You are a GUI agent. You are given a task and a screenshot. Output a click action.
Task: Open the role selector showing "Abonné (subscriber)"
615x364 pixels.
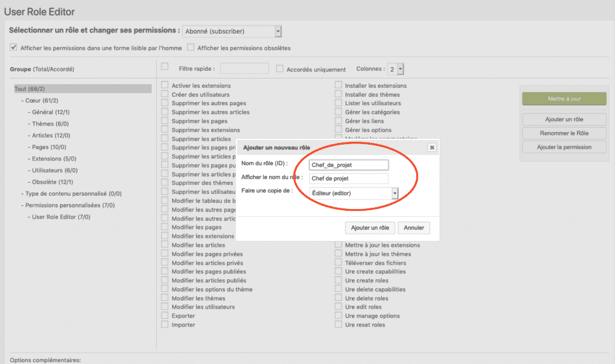[233, 31]
